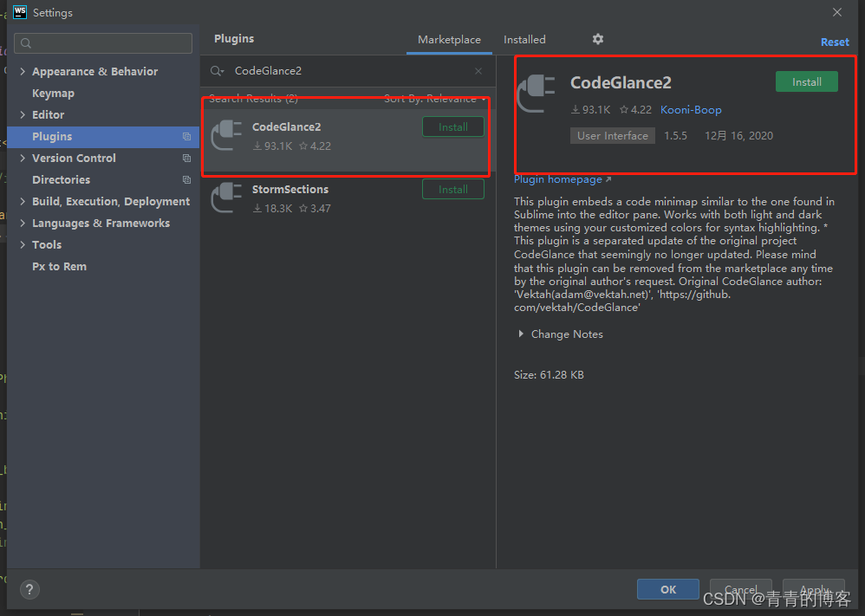Screen dimensions: 865x616
Task: Open the Plugin homepage link
Action: tap(563, 179)
